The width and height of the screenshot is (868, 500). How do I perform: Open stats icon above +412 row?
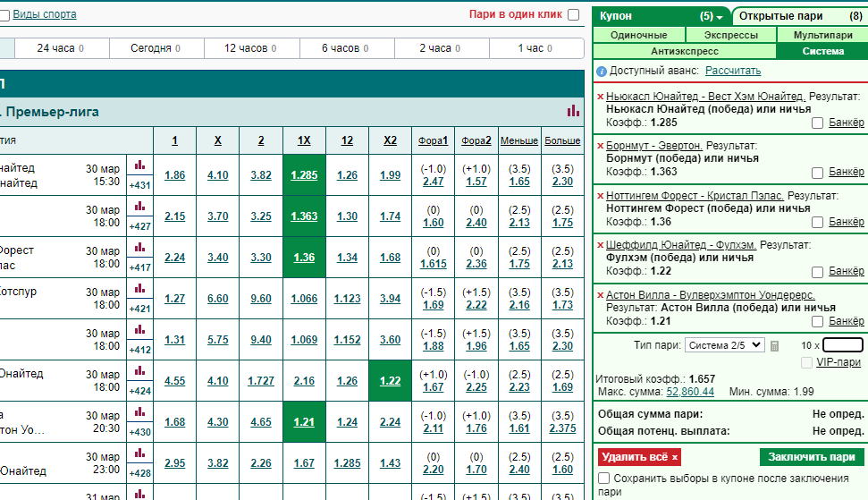pyautogui.click(x=140, y=330)
